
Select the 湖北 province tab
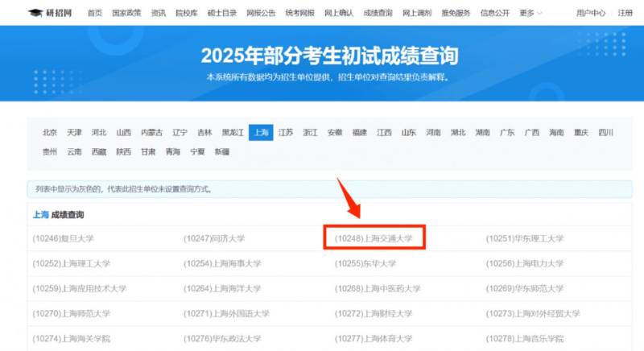[x=458, y=133]
